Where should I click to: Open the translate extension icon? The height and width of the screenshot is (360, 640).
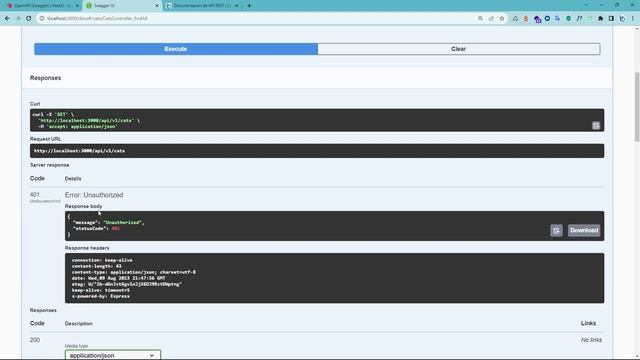click(558, 18)
